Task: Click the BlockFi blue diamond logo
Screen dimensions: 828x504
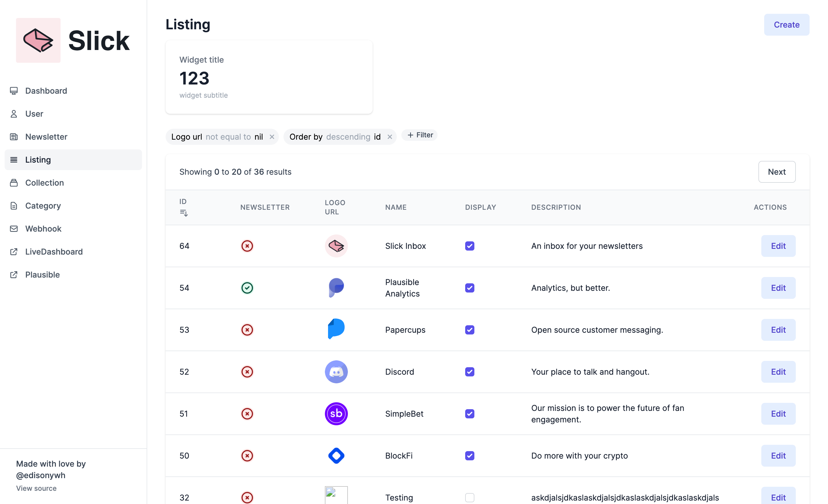Action: pos(336,456)
